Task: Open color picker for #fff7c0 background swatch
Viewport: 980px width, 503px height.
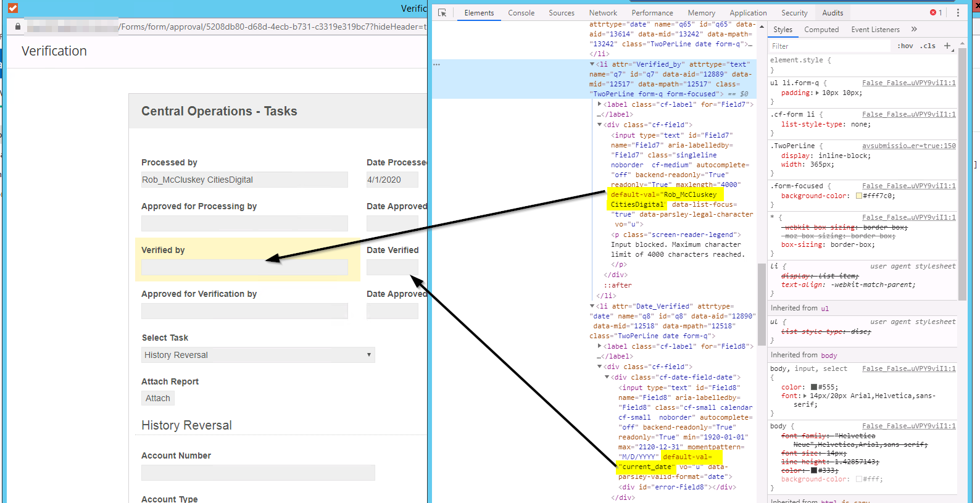Action: [858, 196]
